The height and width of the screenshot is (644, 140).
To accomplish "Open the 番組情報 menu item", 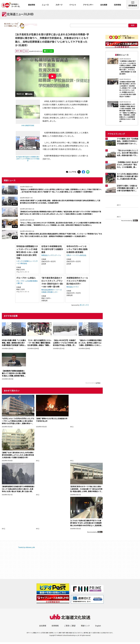I will (32, 5).
